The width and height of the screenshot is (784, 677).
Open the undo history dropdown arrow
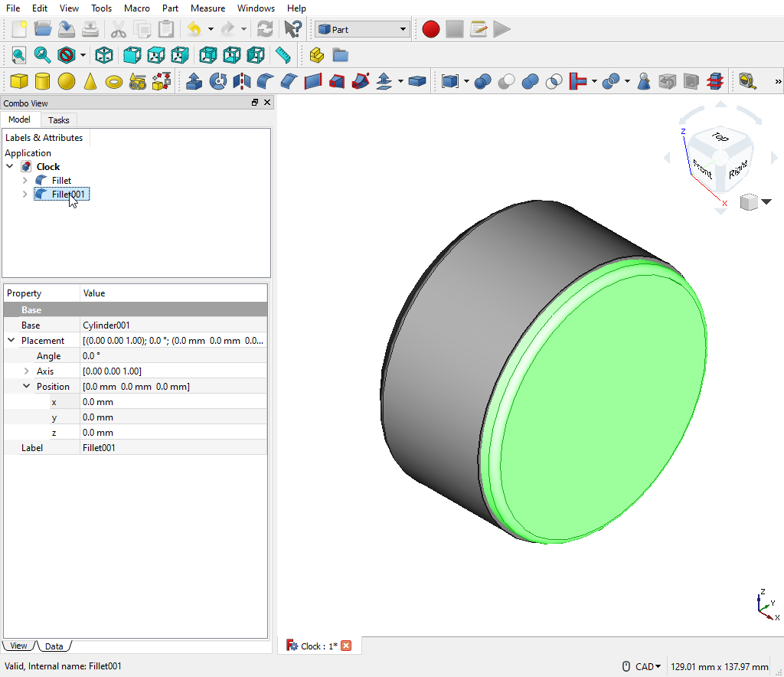pyautogui.click(x=211, y=29)
